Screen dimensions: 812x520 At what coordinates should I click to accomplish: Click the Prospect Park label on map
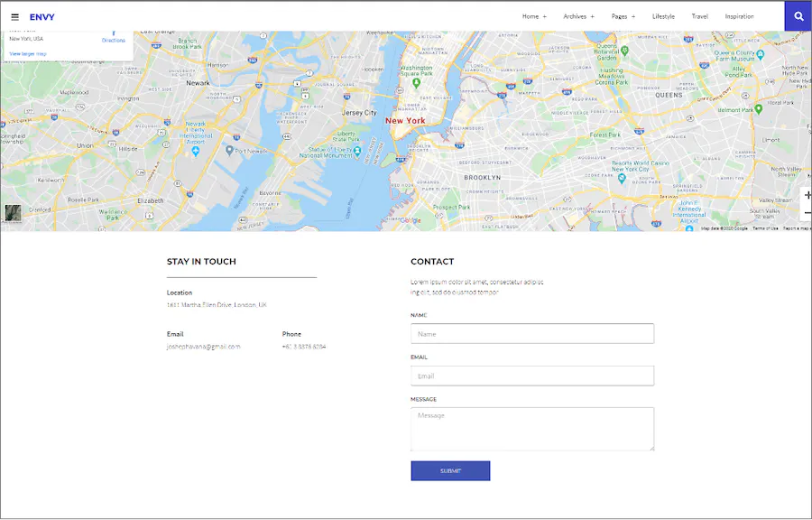(x=452, y=207)
